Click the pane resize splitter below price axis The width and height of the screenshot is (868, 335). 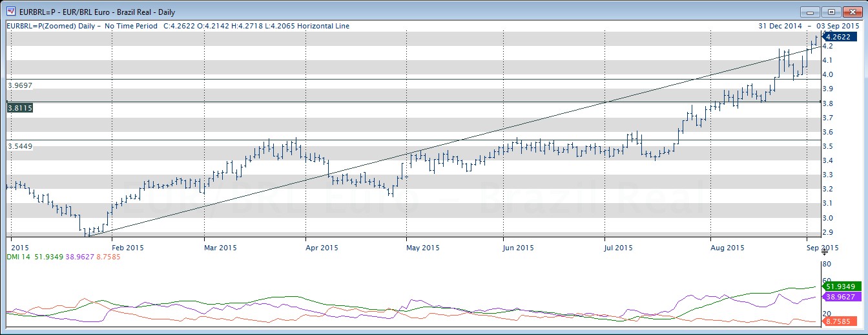(824, 252)
